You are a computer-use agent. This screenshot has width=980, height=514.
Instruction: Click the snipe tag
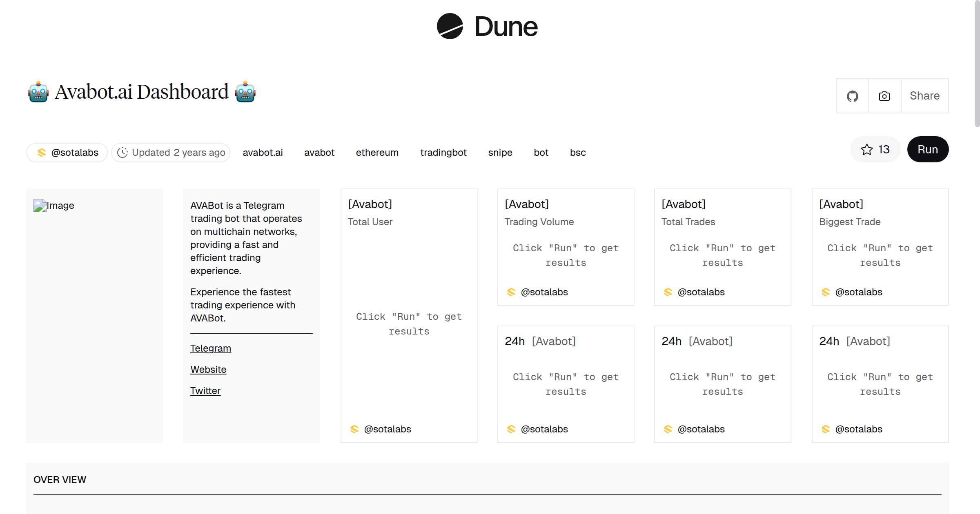(x=500, y=152)
